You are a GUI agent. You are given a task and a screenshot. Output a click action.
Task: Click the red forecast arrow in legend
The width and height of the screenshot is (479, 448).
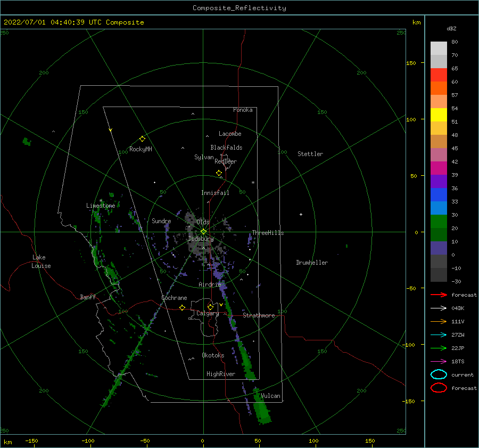(x=439, y=295)
